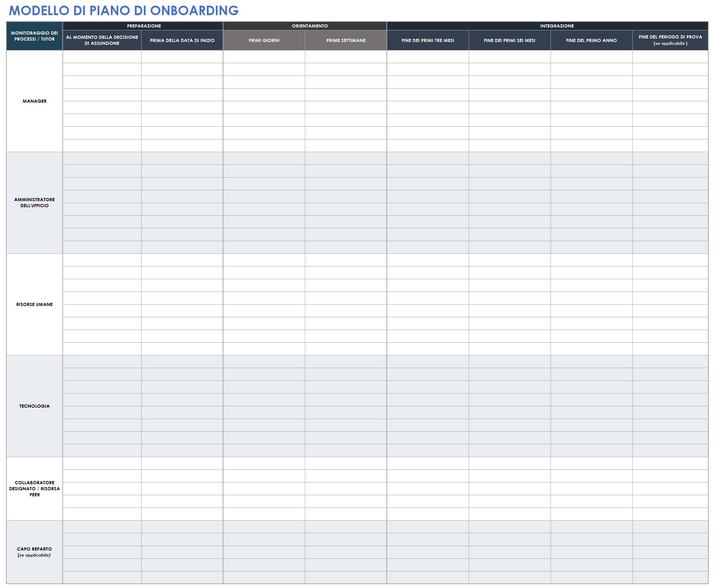
Task: Click 'AL MOMENTO DELLA DECISIONE DI ASSUNZIONE' column header
Action: (102, 40)
